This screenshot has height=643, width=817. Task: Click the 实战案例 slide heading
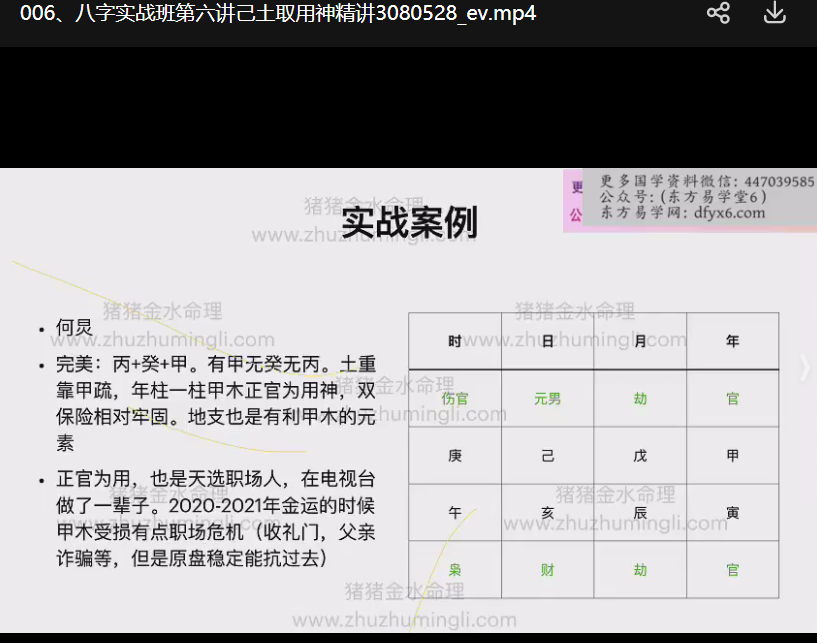click(x=408, y=222)
